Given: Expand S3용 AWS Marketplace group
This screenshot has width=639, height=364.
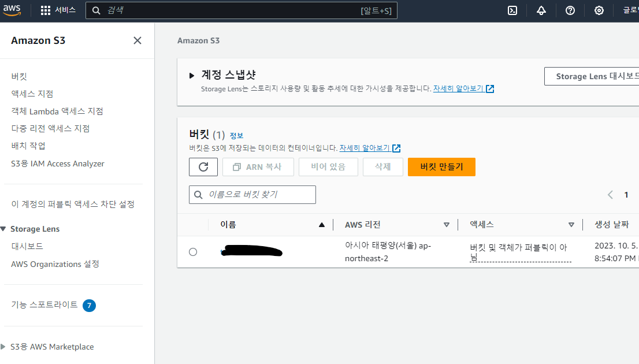Looking at the screenshot, I should [3, 347].
